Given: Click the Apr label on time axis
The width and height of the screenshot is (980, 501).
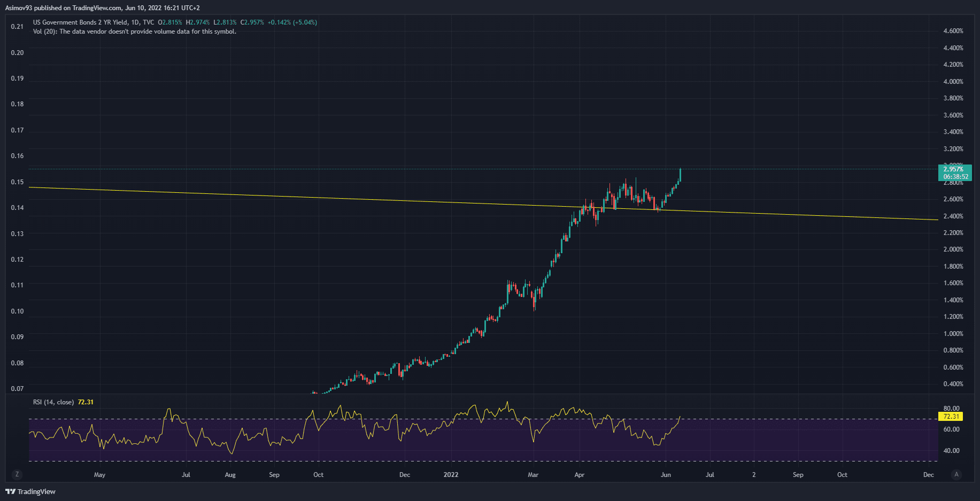Looking at the screenshot, I should click(x=580, y=475).
